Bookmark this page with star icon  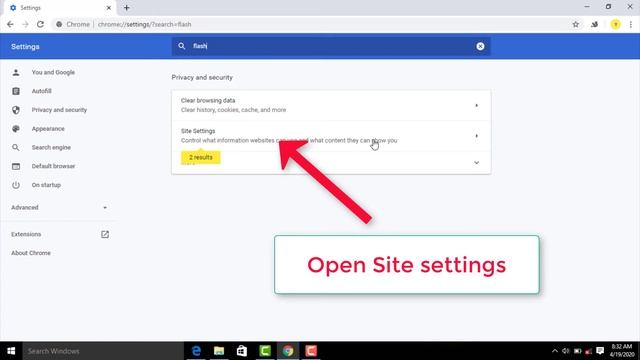click(576, 24)
